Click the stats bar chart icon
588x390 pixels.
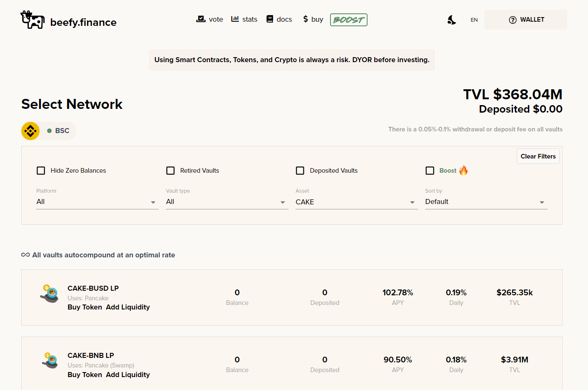coord(235,19)
